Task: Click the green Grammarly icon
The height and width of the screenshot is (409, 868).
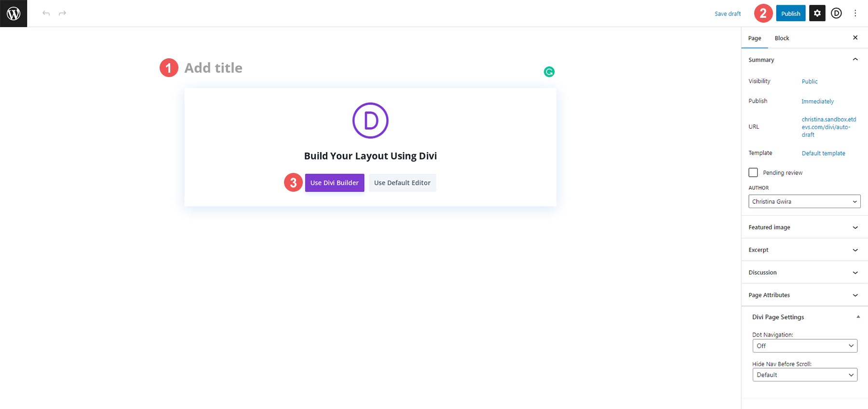Action: click(x=549, y=72)
